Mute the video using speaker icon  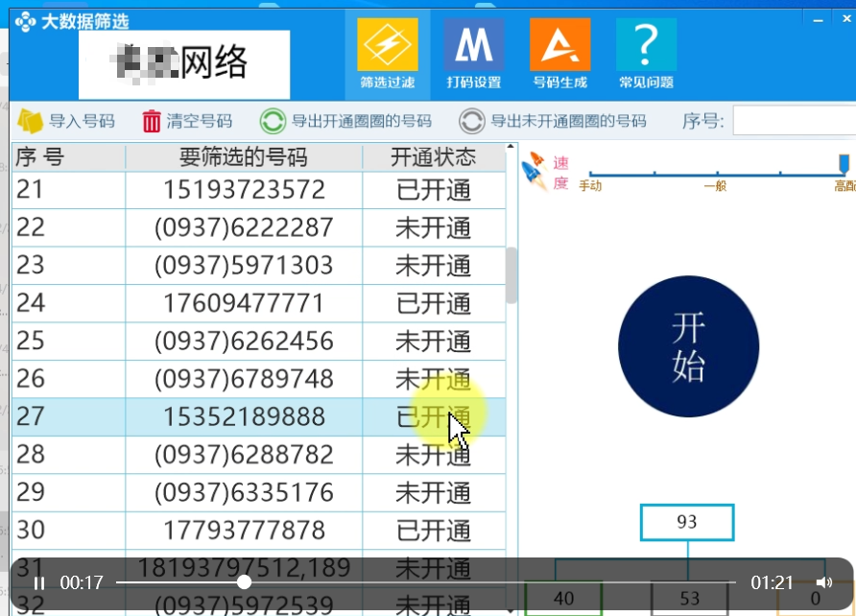tap(823, 582)
